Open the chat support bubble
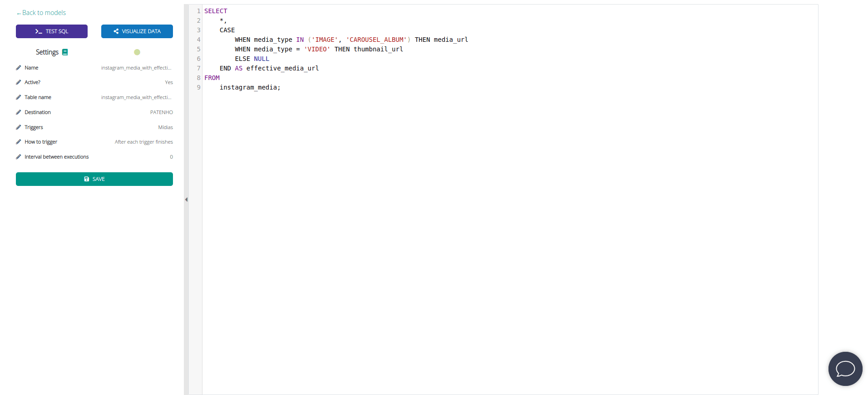Screen dimensions: 868x395 845,369
